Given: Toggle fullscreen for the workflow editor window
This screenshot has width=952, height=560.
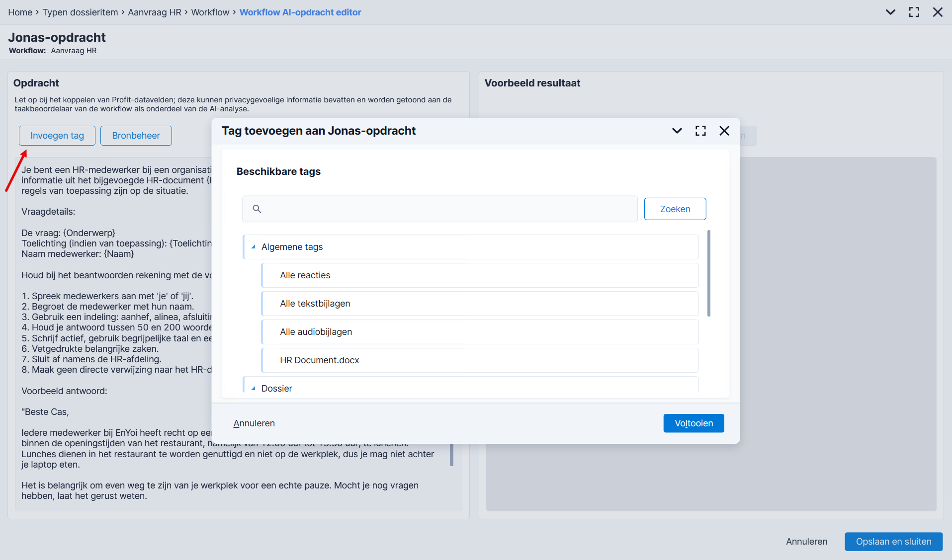Looking at the screenshot, I should pos(914,12).
